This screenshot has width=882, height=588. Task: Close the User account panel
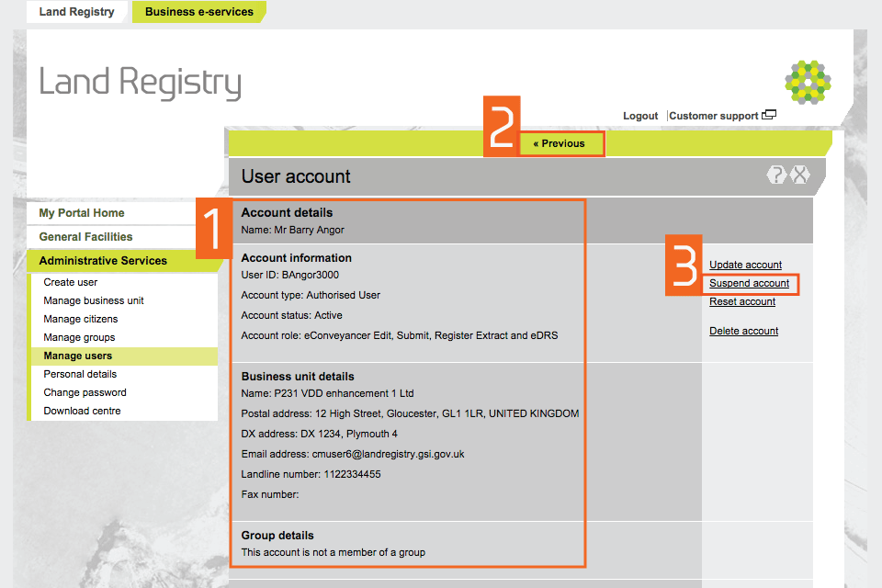(x=800, y=175)
